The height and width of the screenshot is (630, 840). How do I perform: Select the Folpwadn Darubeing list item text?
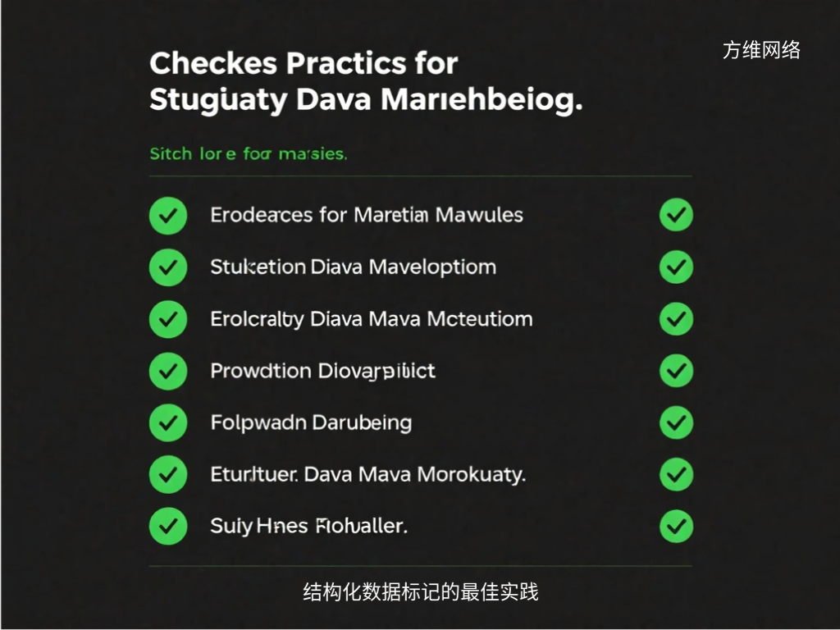coord(311,422)
